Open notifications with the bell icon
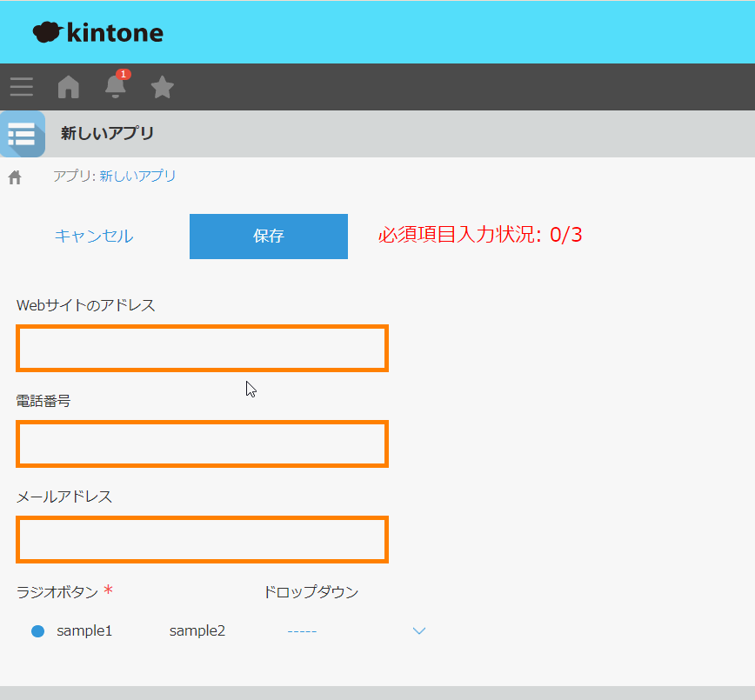Image resolution: width=755 pixels, height=700 pixels. (x=115, y=88)
